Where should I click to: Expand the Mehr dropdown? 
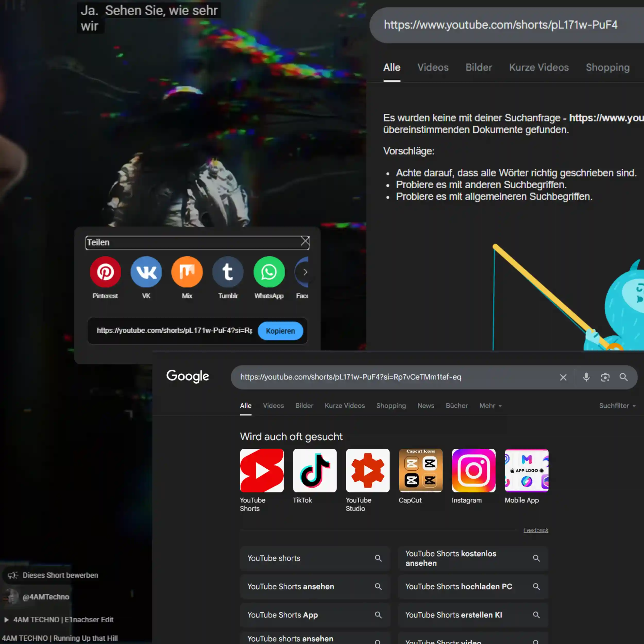pyautogui.click(x=490, y=406)
